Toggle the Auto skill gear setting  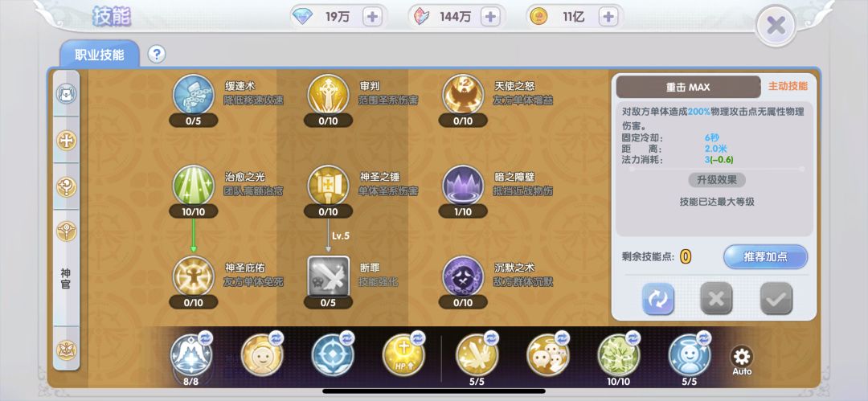point(742,360)
